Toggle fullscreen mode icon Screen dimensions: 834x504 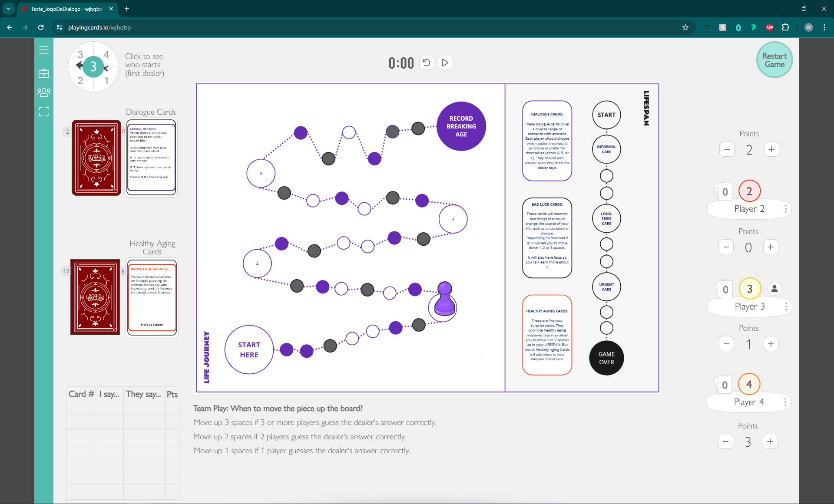[44, 112]
